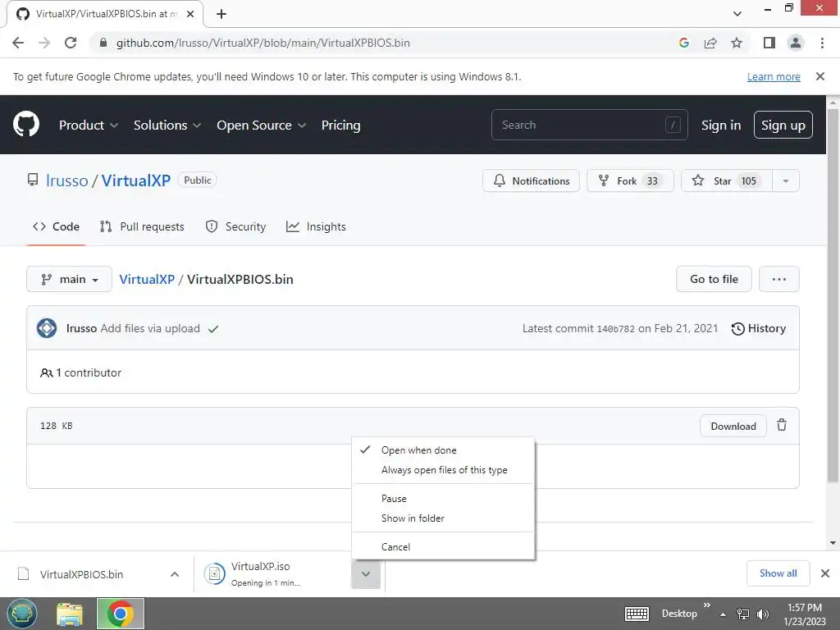The width and height of the screenshot is (840, 630).
Task: Open the three-dot file options menu
Action: pos(779,279)
